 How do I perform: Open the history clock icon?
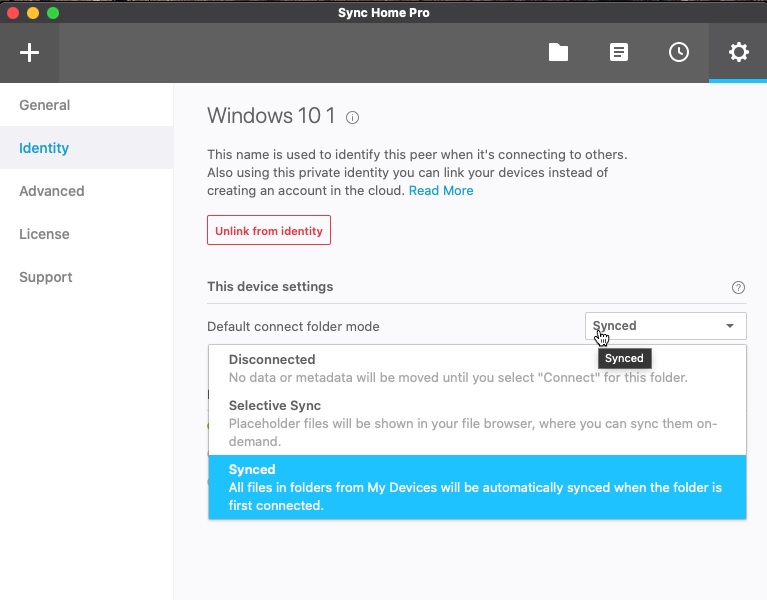(x=679, y=52)
